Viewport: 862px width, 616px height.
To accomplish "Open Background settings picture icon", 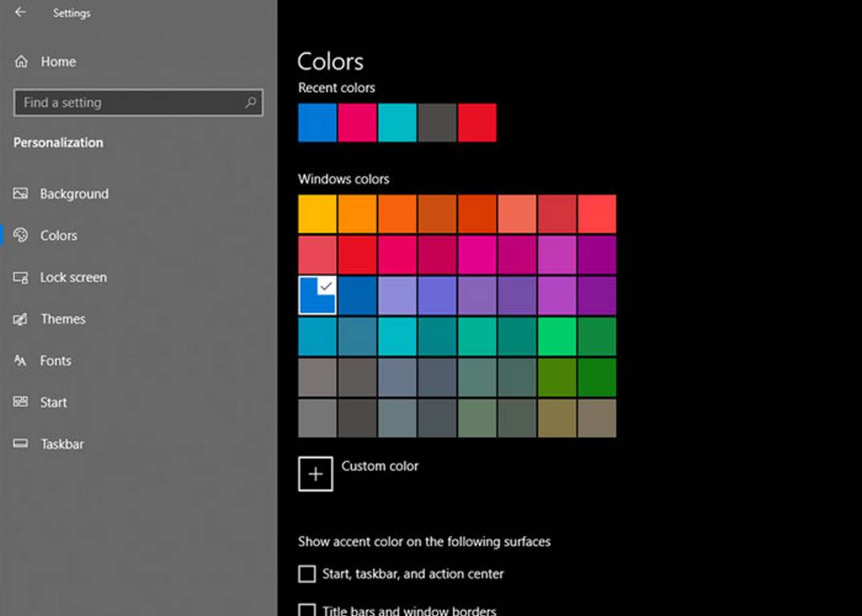I will coord(22,194).
